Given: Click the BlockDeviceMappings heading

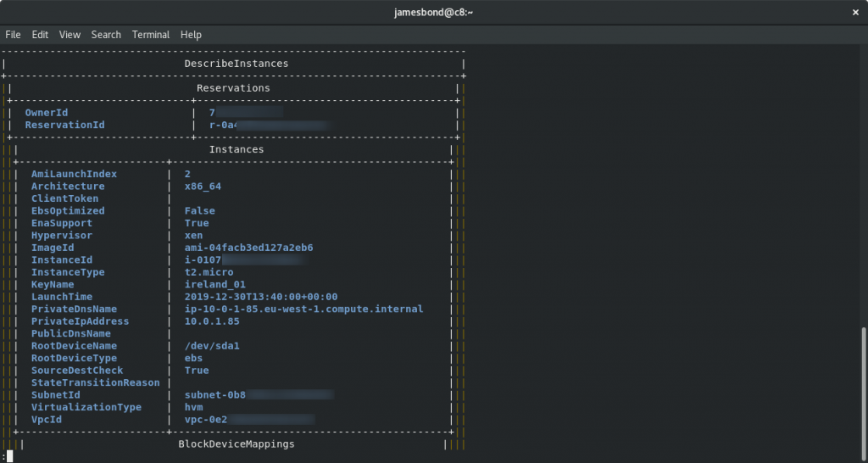Looking at the screenshot, I should [x=236, y=444].
